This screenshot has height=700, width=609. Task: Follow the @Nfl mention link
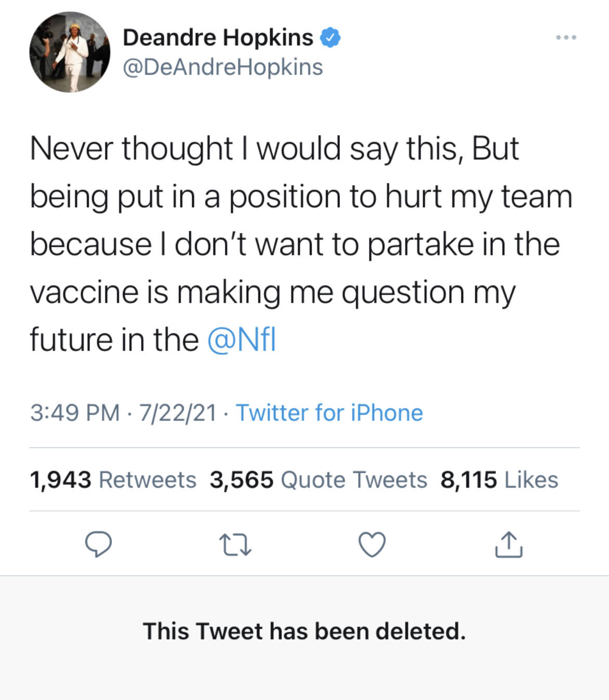pos(242,340)
